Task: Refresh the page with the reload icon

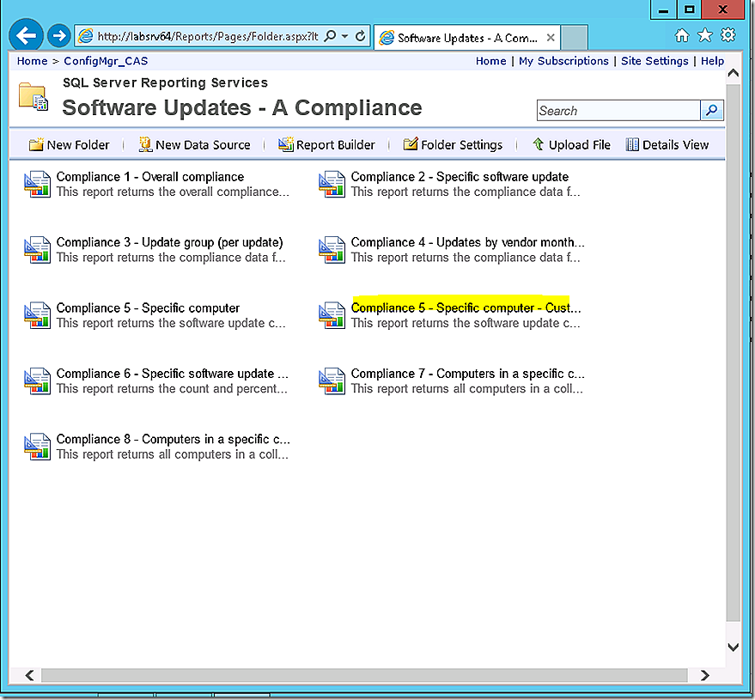Action: (360, 36)
